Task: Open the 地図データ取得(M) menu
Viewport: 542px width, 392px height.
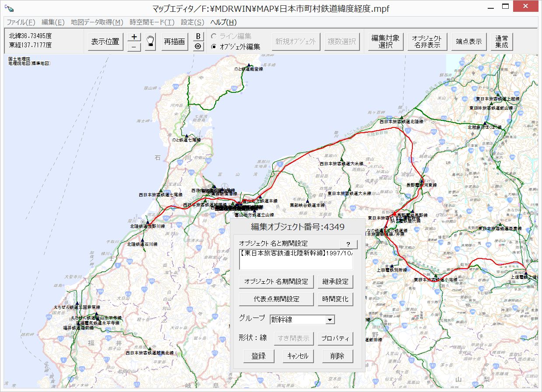Action: [x=97, y=22]
